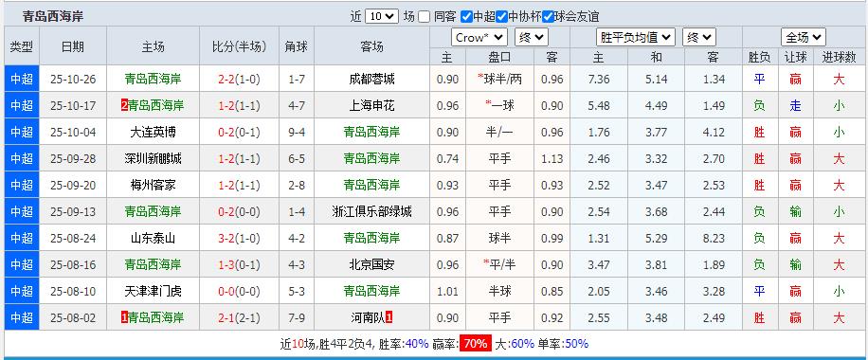This screenshot has width=868, height=360.
Task: Click the 类型 column header
Action: coord(22,46)
